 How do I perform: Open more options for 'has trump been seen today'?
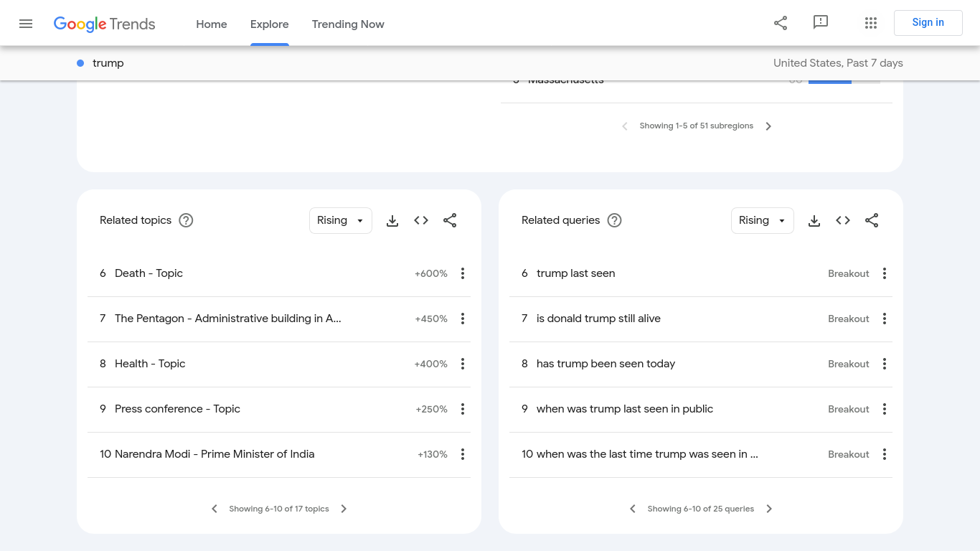[x=885, y=364]
